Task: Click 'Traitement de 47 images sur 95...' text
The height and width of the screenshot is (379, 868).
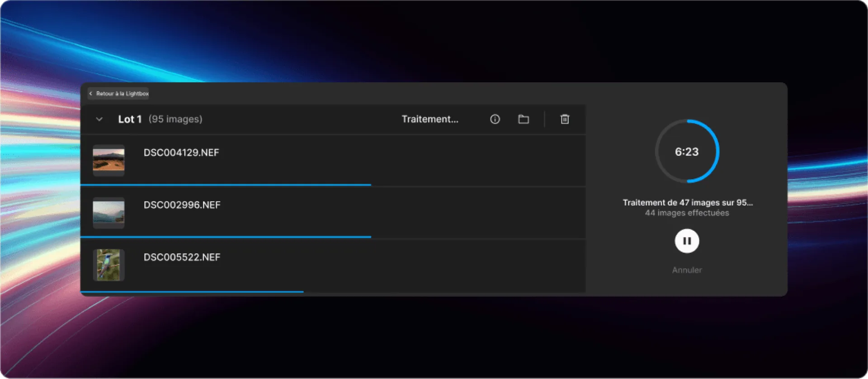Action: tap(688, 202)
